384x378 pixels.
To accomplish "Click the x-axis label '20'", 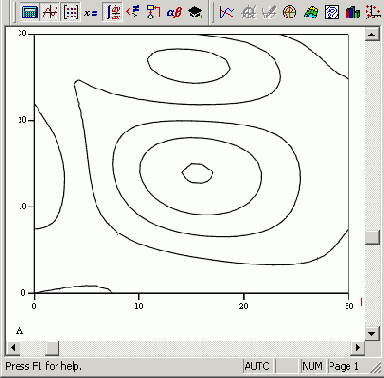I will (243, 306).
